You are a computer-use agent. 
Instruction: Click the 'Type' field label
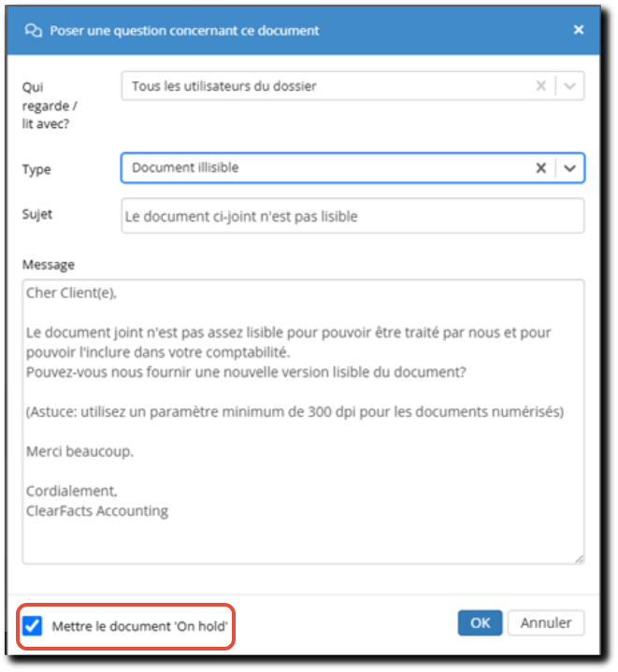click(x=36, y=169)
